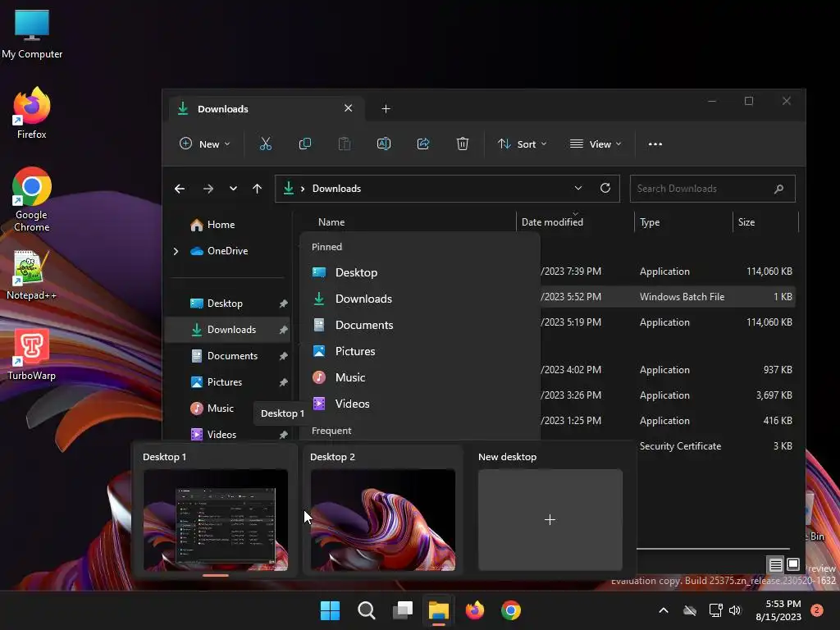Image resolution: width=840 pixels, height=630 pixels.
Task: Click the Paste clipboard icon
Action: coord(345,144)
